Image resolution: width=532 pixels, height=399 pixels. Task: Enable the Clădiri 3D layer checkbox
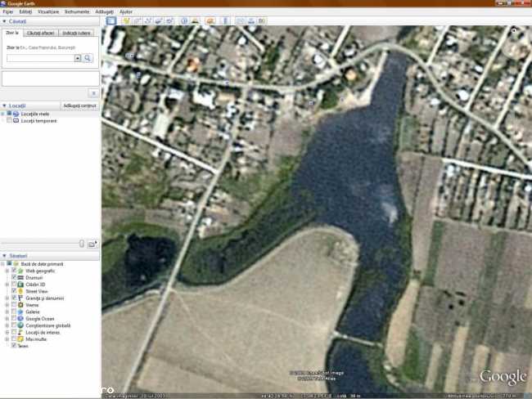click(13, 285)
